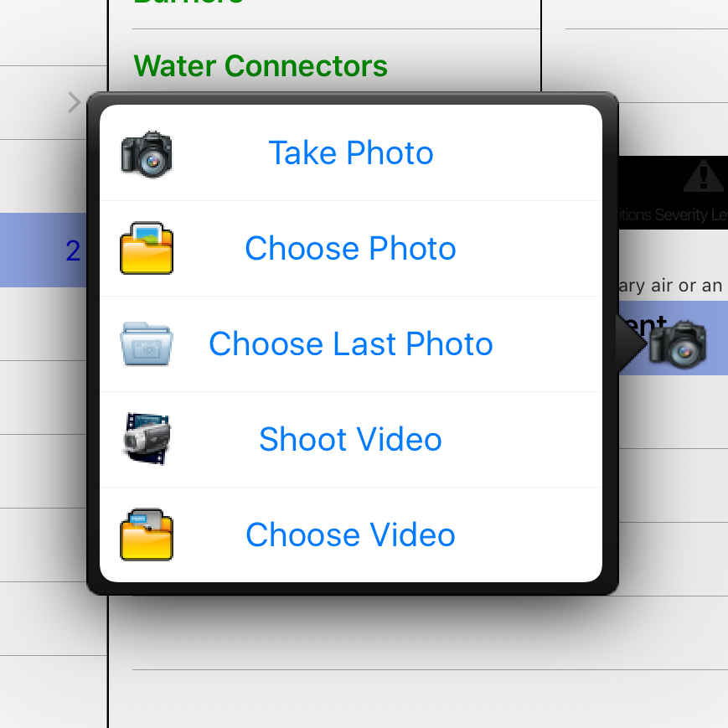Select the Take Photo option
Screen dimensions: 728x728
click(x=351, y=152)
